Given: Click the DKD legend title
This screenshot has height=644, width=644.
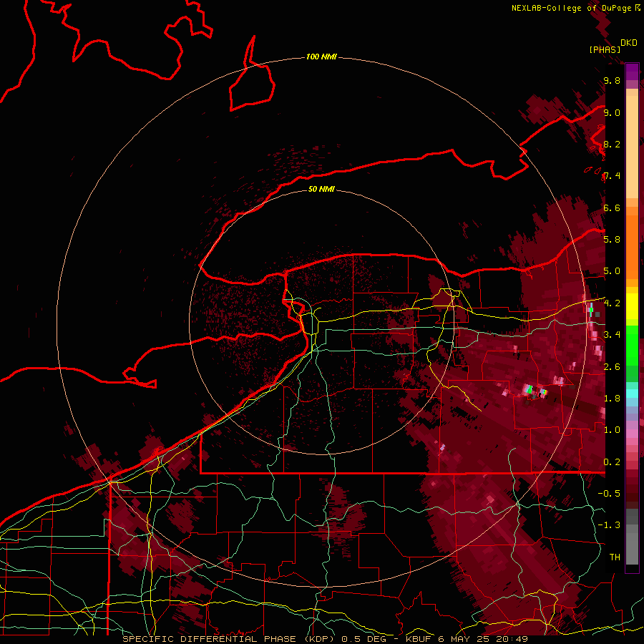Looking at the screenshot, I should coord(629,43).
